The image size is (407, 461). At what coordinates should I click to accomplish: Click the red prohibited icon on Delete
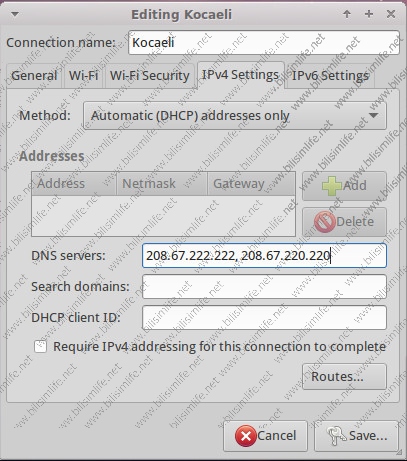pyautogui.click(x=324, y=222)
